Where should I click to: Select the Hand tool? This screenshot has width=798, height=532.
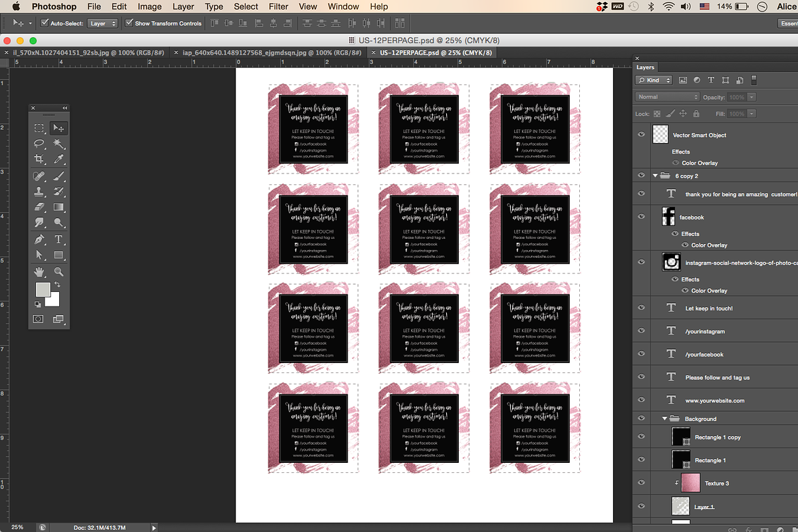click(x=39, y=271)
